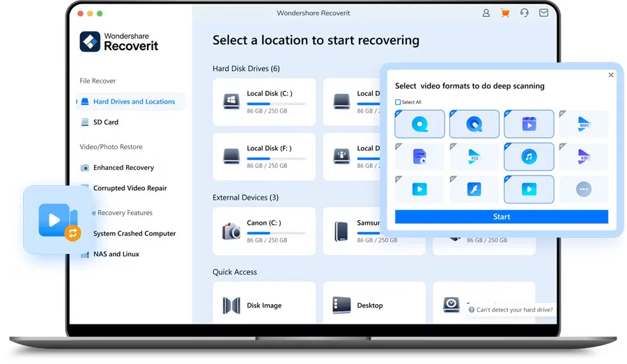The height and width of the screenshot is (364, 627).
Task: Switch to SD Card in the sidebar
Action: (106, 122)
